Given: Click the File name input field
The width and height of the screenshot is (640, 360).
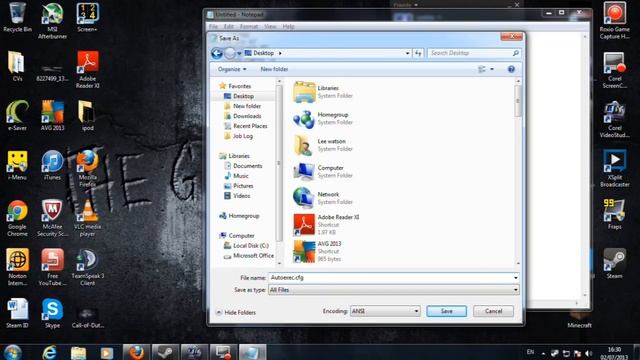Looking at the screenshot, I should [x=391, y=278].
